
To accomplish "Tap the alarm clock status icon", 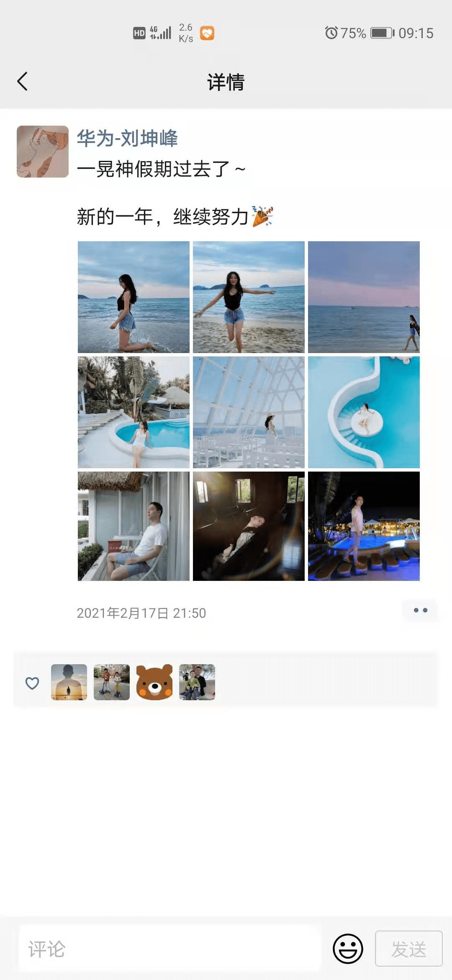I will [x=331, y=33].
